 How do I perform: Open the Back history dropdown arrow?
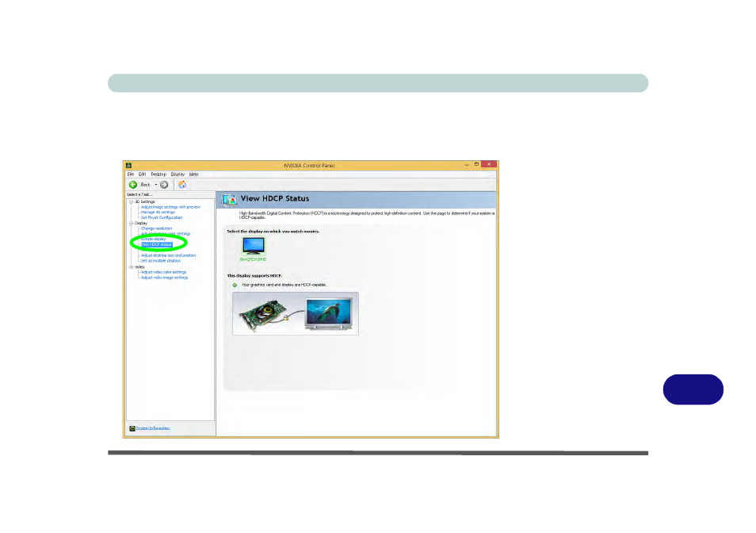click(x=156, y=185)
